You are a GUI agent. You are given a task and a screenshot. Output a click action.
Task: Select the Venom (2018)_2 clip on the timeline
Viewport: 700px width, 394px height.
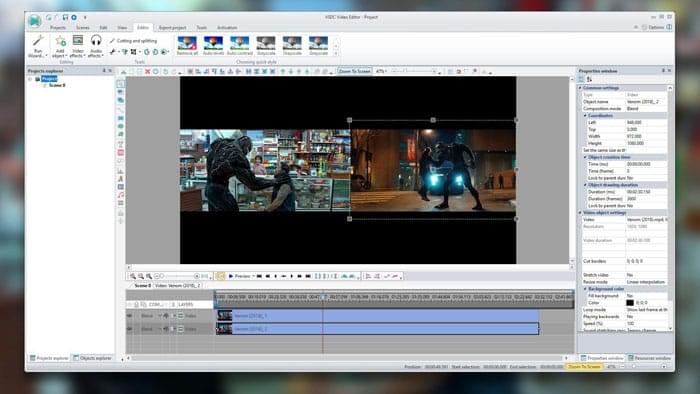pyautogui.click(x=377, y=329)
